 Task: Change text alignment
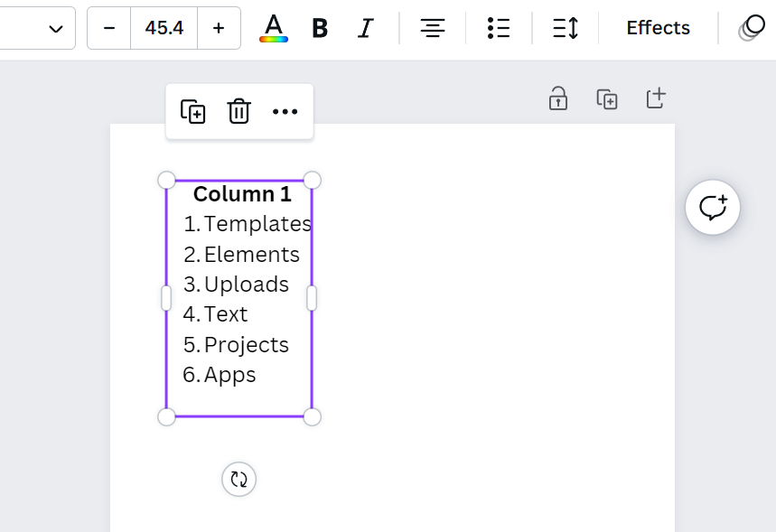click(x=433, y=28)
